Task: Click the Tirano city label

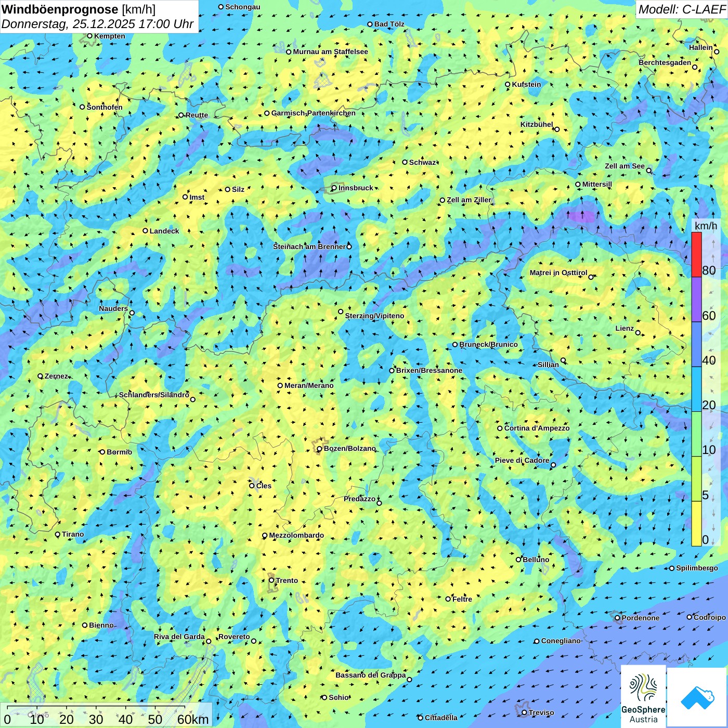Action: (73, 534)
